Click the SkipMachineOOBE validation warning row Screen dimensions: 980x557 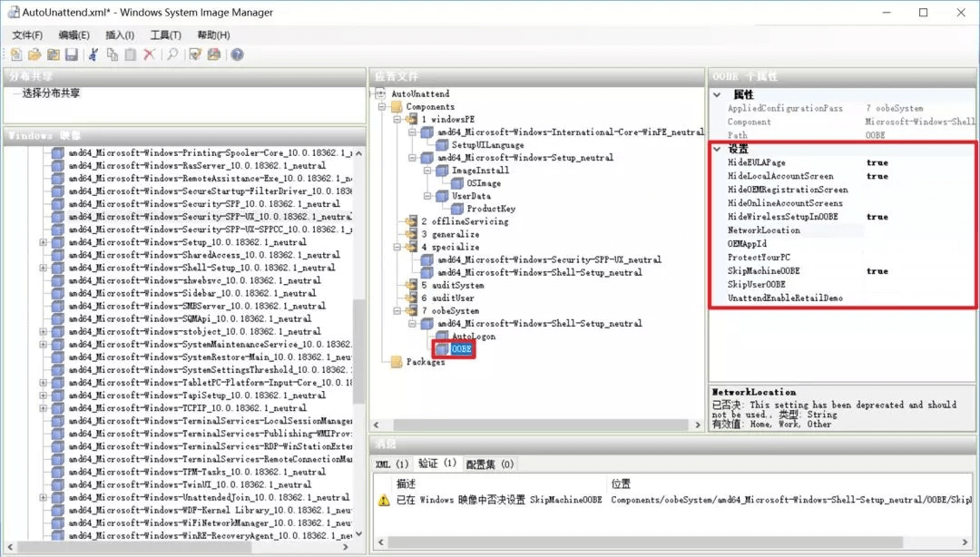[x=499, y=500]
